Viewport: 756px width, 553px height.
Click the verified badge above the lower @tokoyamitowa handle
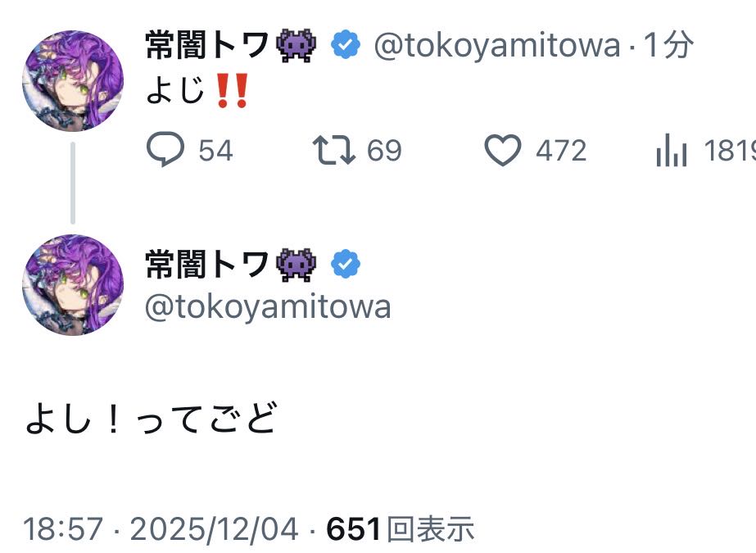pyautogui.click(x=346, y=264)
